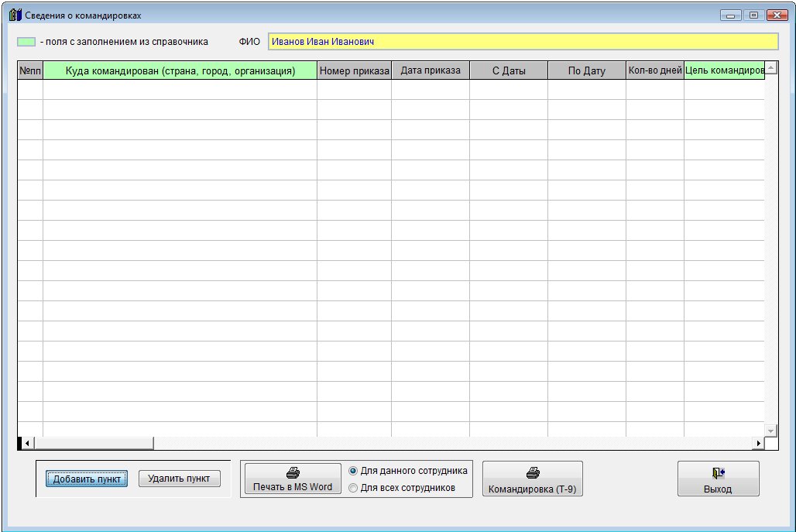Click the Добавить пункт button
This screenshot has width=796, height=532.
87,479
